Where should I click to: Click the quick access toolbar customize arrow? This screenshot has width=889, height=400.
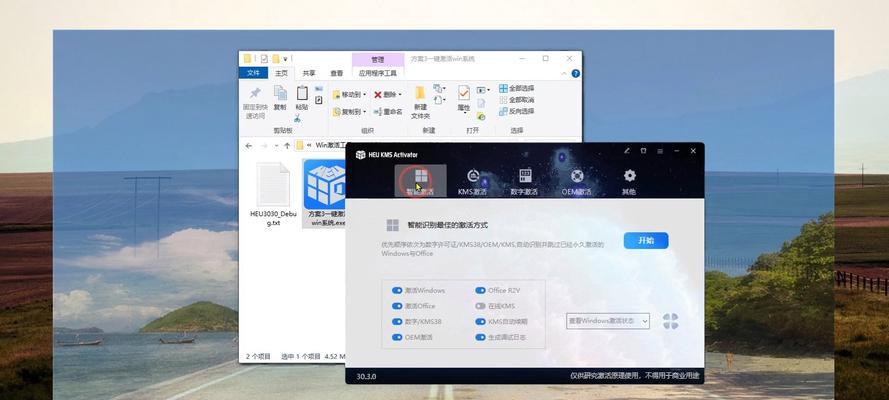click(x=285, y=58)
